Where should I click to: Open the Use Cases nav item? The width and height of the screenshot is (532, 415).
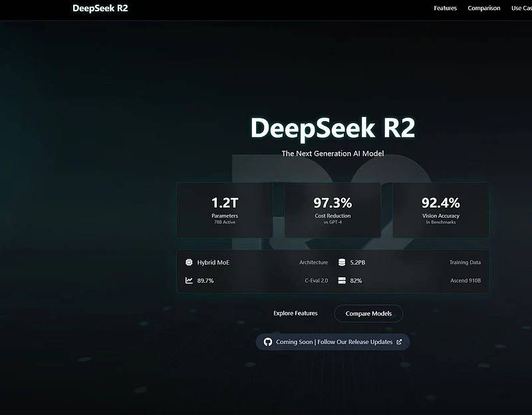coord(521,8)
